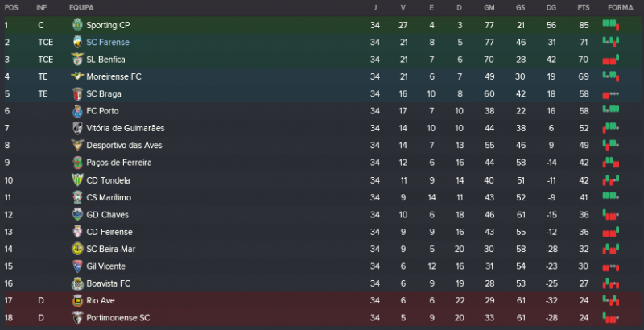Sort table by PTS column header
Viewport: 644px width, 330px height.
(x=584, y=7)
